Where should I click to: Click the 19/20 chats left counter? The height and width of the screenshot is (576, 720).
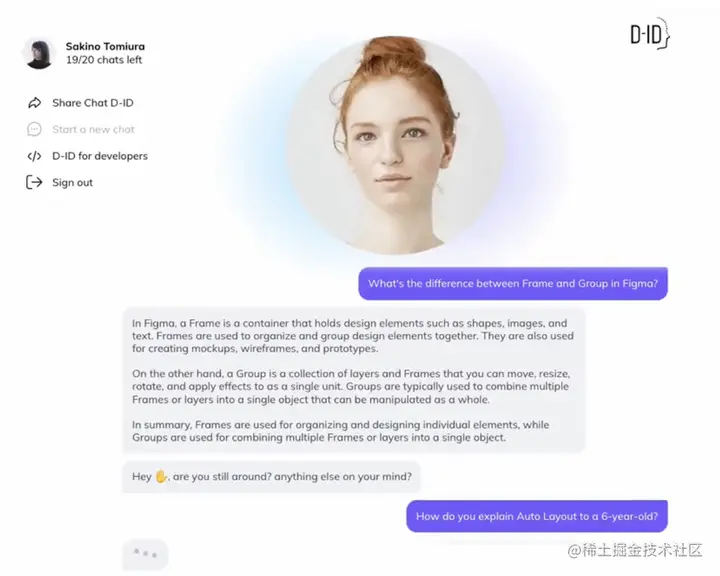point(104,60)
